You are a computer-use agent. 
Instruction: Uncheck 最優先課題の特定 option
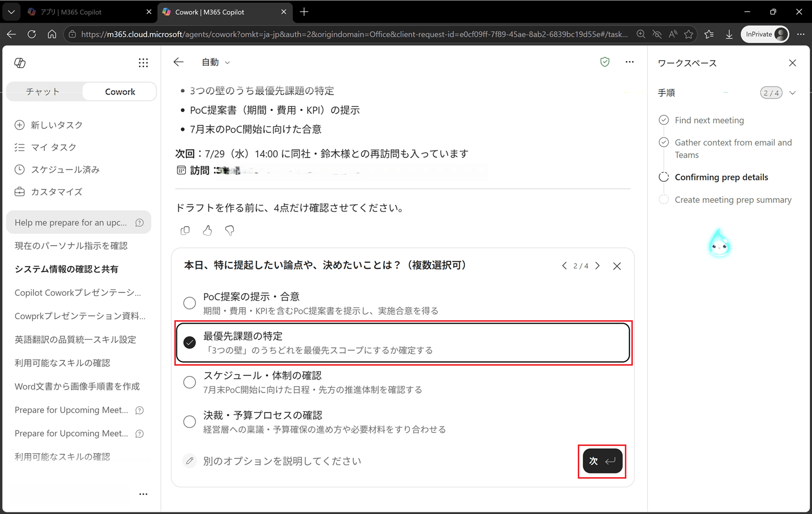pyautogui.click(x=403, y=343)
